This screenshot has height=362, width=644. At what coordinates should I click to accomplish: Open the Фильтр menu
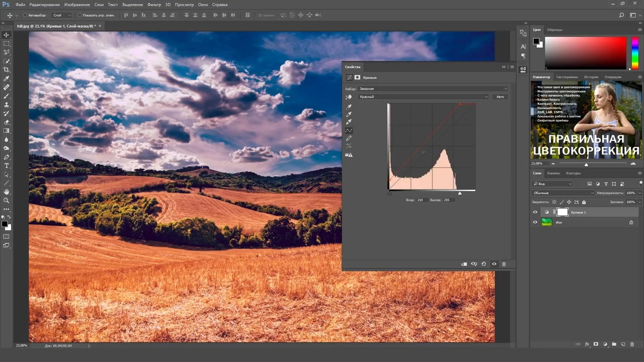(154, 5)
